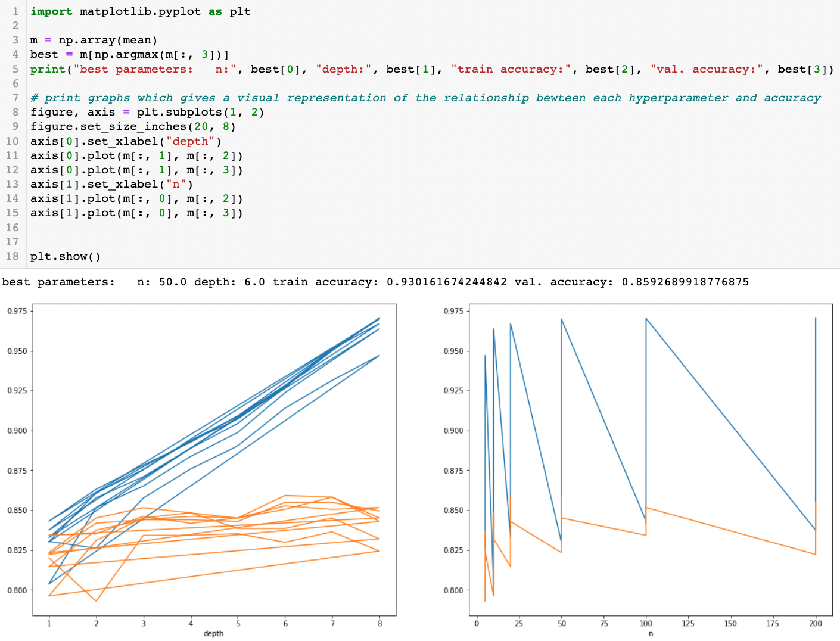Click plt.show() on line 18
The width and height of the screenshot is (840, 641).
click(x=66, y=256)
